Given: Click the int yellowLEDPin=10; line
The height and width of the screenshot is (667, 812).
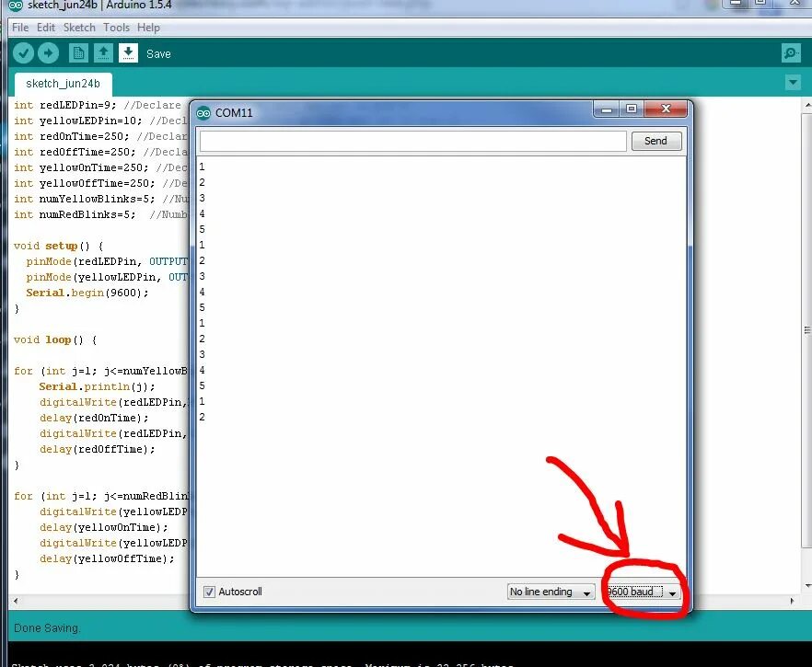Looking at the screenshot, I should pyautogui.click(x=77, y=121).
